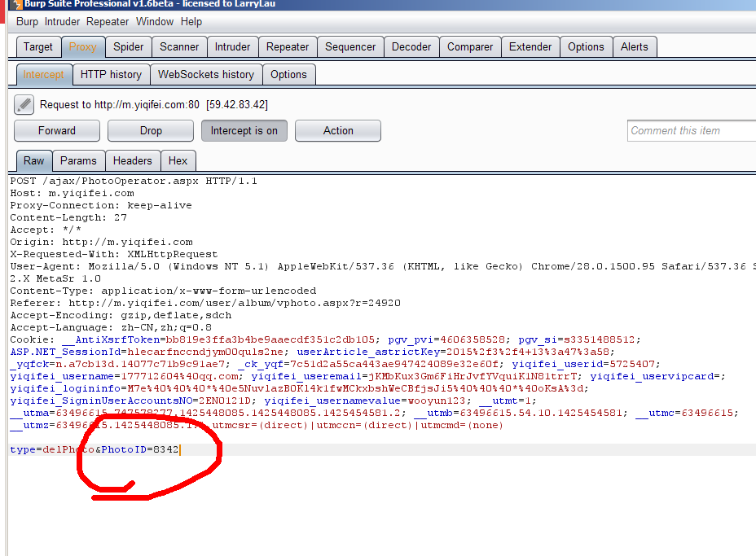Click the Request to http://m.yiqifei.com:80 label

point(153,104)
